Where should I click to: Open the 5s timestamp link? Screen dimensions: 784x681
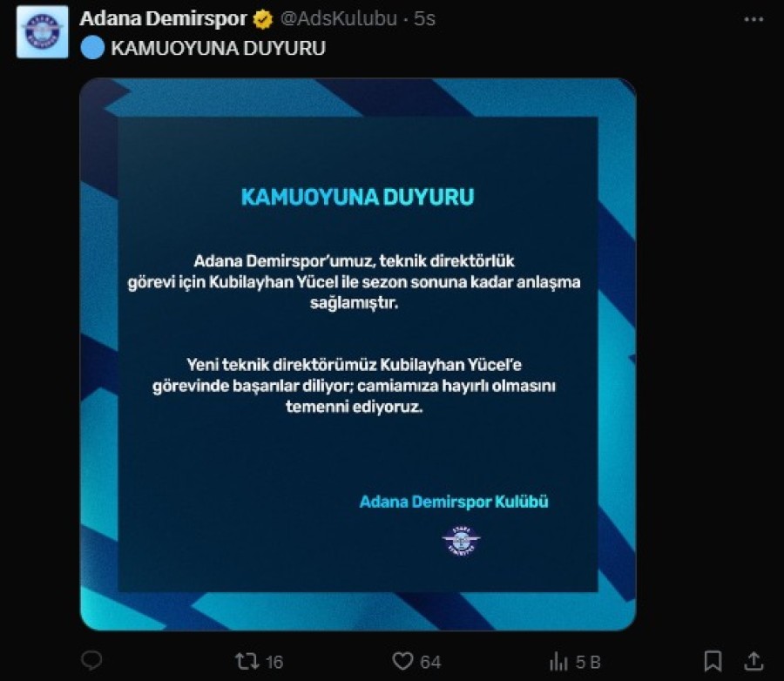pos(424,18)
